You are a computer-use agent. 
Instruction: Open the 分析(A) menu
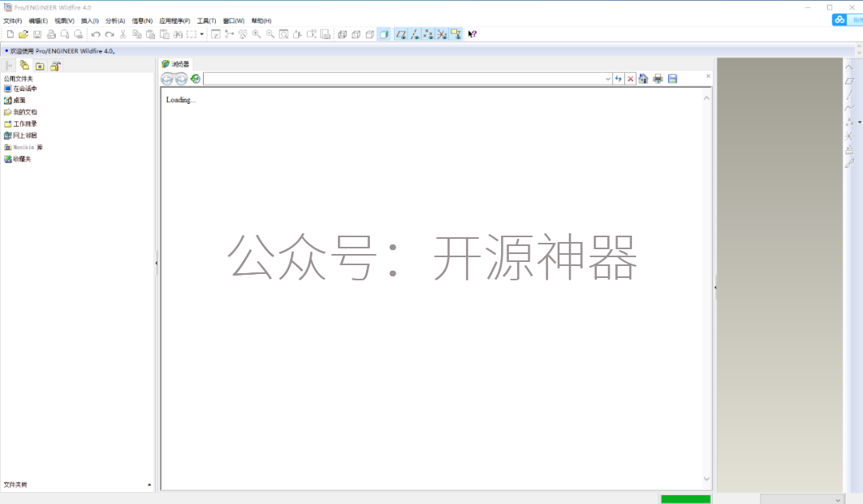pos(115,21)
